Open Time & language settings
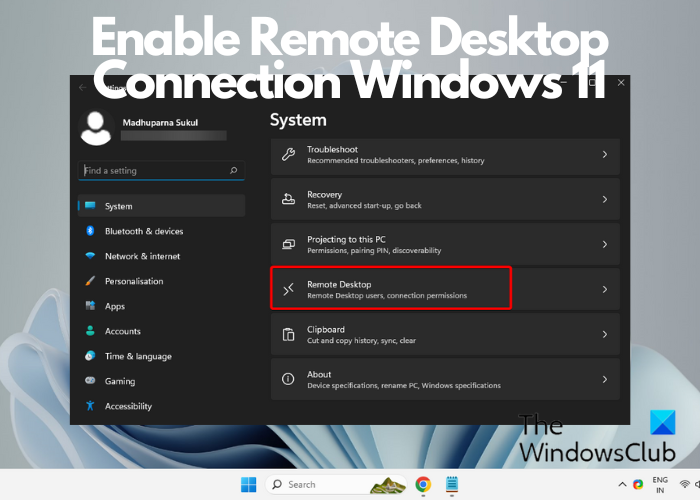 [161, 356]
